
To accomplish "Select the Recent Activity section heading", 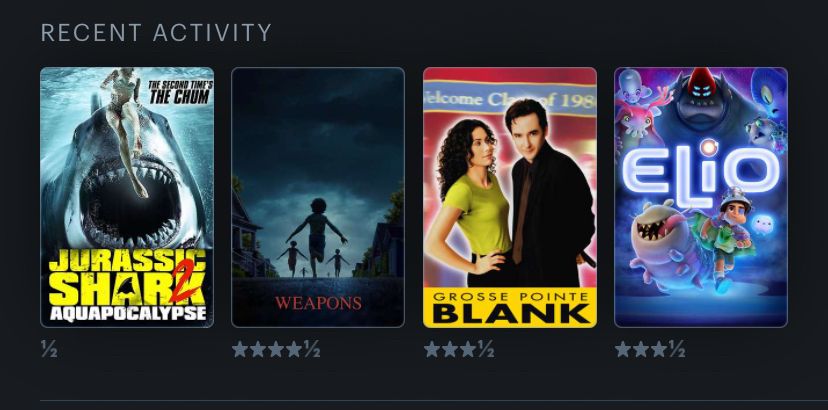I will pos(156,33).
